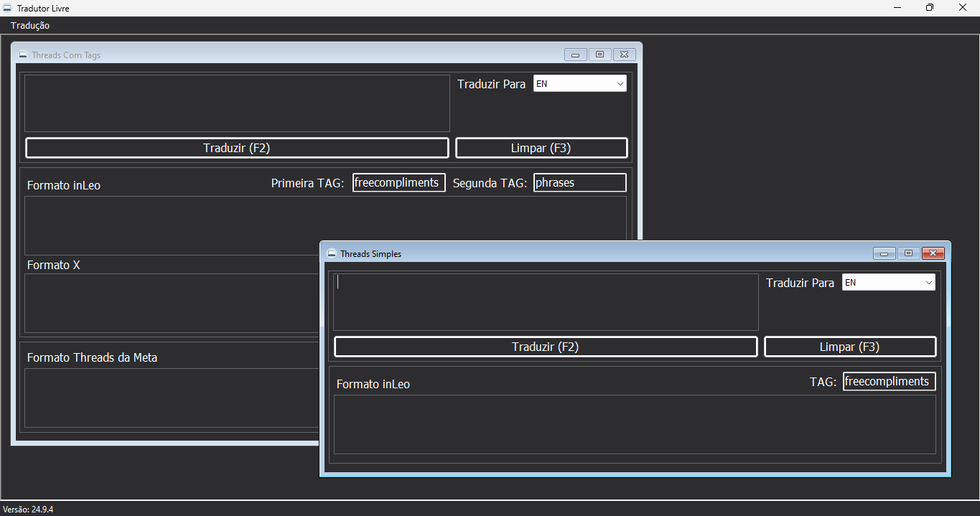
Task: Click the Tradutor Livre app icon
Action: pos(7,8)
